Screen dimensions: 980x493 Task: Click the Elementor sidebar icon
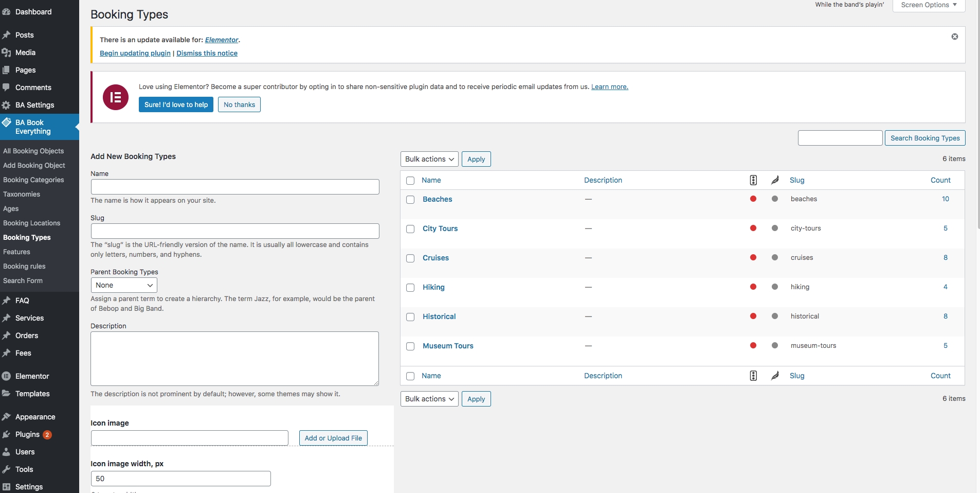[7, 376]
